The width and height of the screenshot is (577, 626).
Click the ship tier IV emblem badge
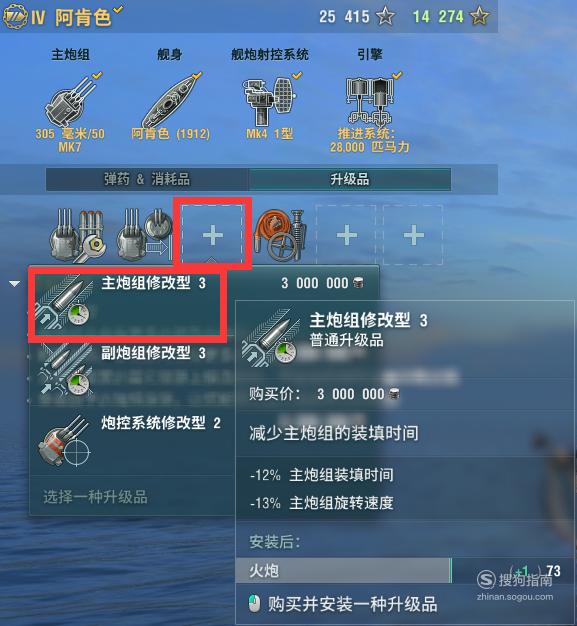point(15,17)
